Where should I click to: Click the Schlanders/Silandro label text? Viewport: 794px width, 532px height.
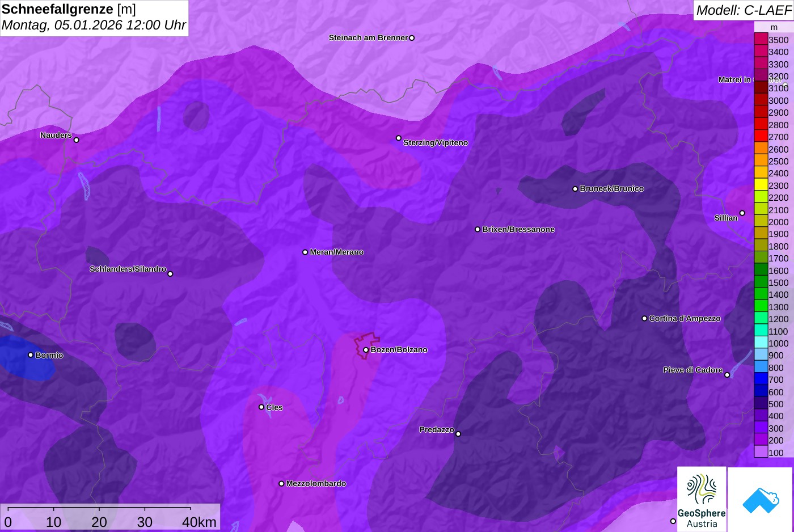[128, 269]
